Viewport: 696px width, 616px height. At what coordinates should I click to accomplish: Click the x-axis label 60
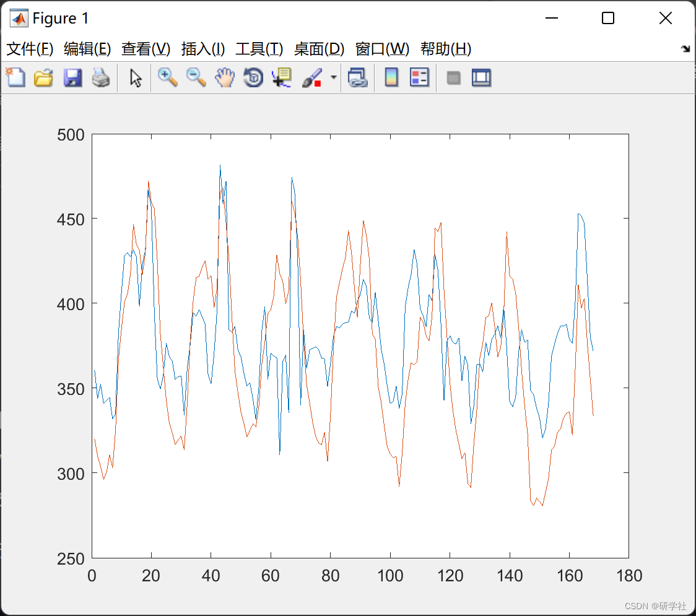pyautogui.click(x=271, y=576)
